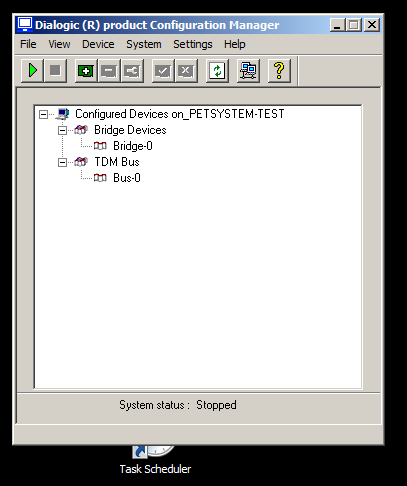This screenshot has height=486, width=407.
Task: Click the Configuration Manager title bar text
Action: (x=157, y=25)
